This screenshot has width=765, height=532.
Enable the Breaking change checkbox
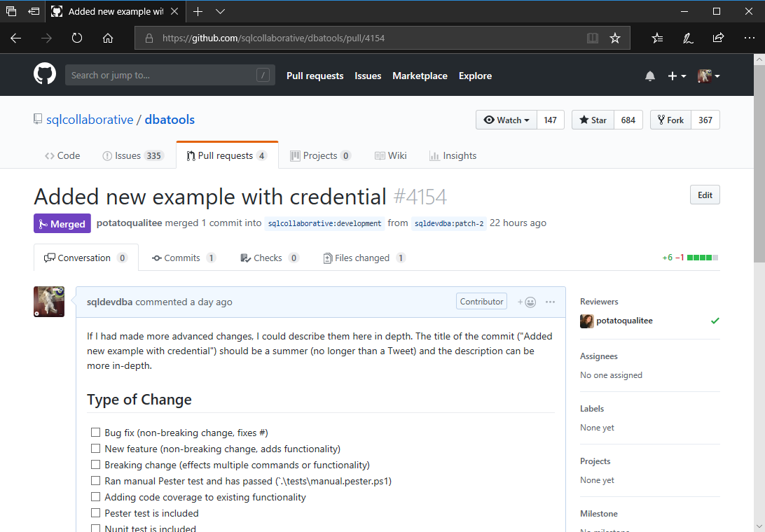95,465
